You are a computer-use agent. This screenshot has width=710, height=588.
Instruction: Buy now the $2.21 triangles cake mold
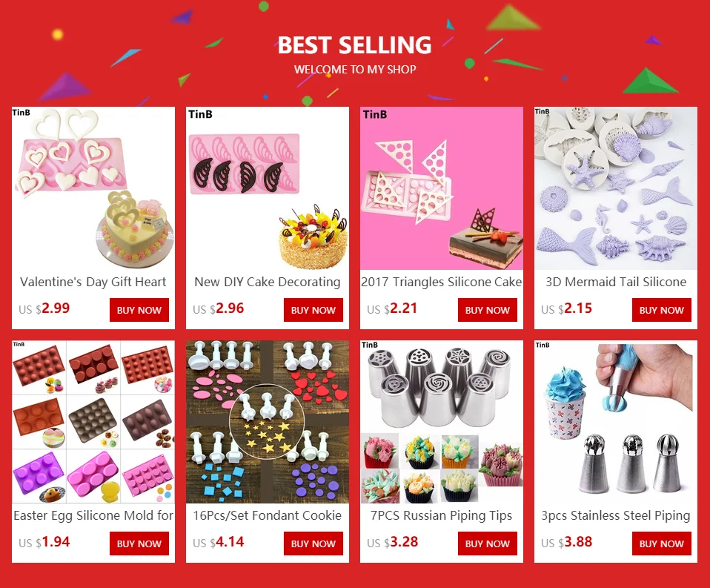[x=487, y=310]
